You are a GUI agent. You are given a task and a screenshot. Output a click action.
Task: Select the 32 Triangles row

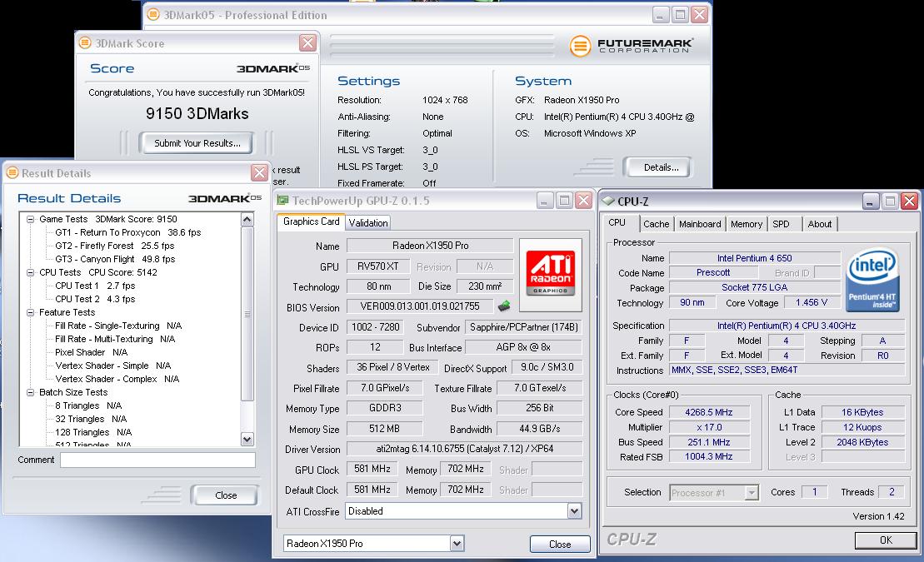(x=91, y=419)
